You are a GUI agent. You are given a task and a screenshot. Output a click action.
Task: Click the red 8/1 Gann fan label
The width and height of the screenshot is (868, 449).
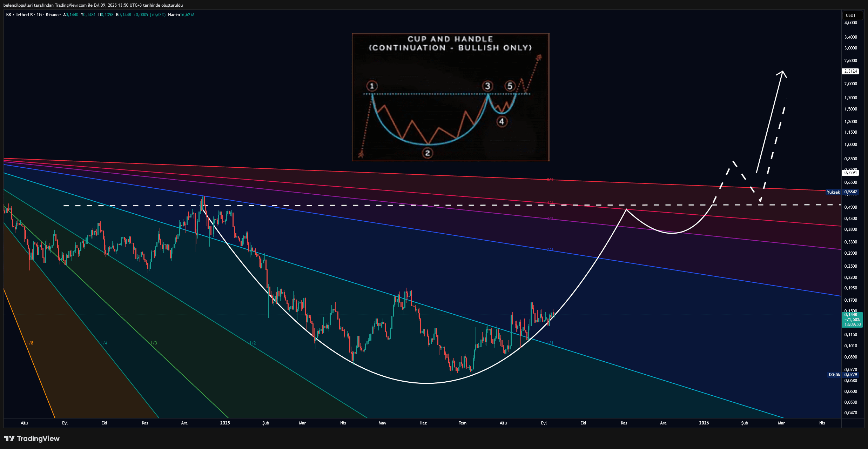point(550,180)
